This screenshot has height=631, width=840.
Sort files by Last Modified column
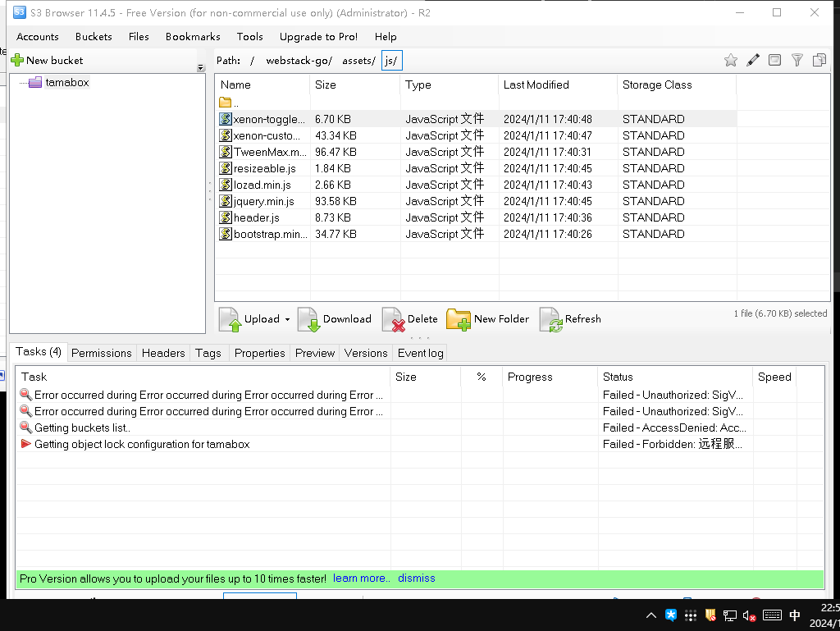(536, 85)
